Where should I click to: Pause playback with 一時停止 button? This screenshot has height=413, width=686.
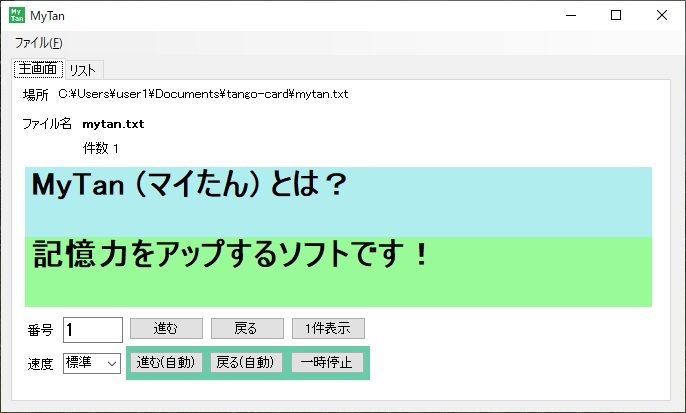327,362
